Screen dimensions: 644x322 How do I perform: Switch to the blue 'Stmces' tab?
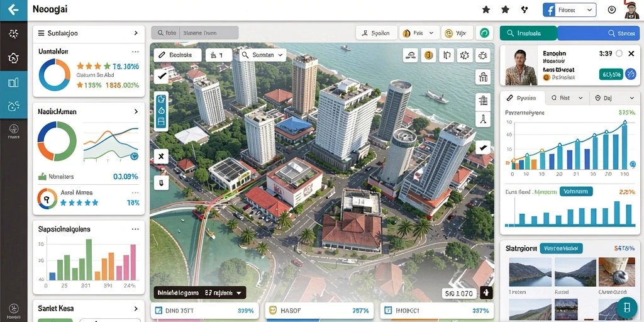tap(599, 33)
